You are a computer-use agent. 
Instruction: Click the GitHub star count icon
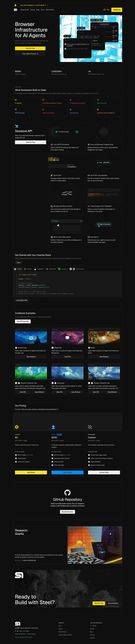point(105,10)
